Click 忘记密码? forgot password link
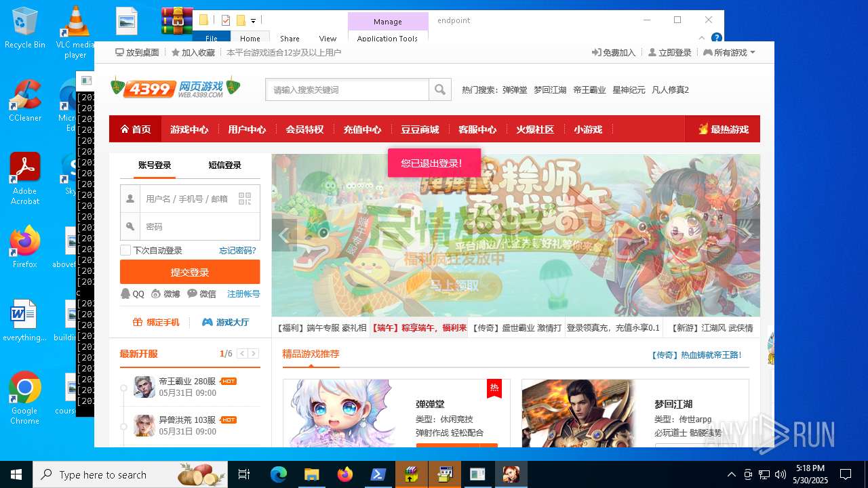This screenshot has width=868, height=488. pyautogui.click(x=237, y=250)
